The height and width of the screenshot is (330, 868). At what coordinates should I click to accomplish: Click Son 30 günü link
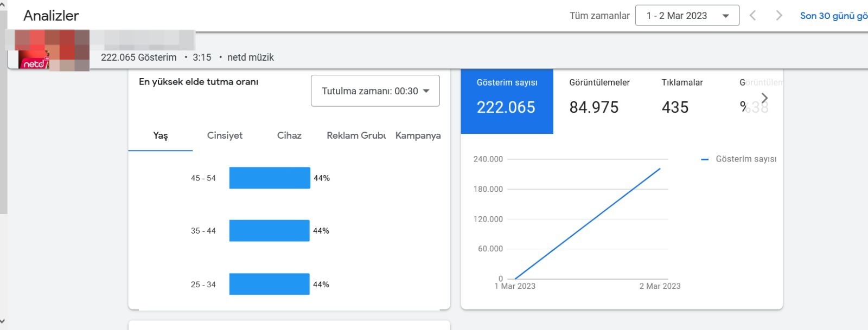[x=833, y=16]
